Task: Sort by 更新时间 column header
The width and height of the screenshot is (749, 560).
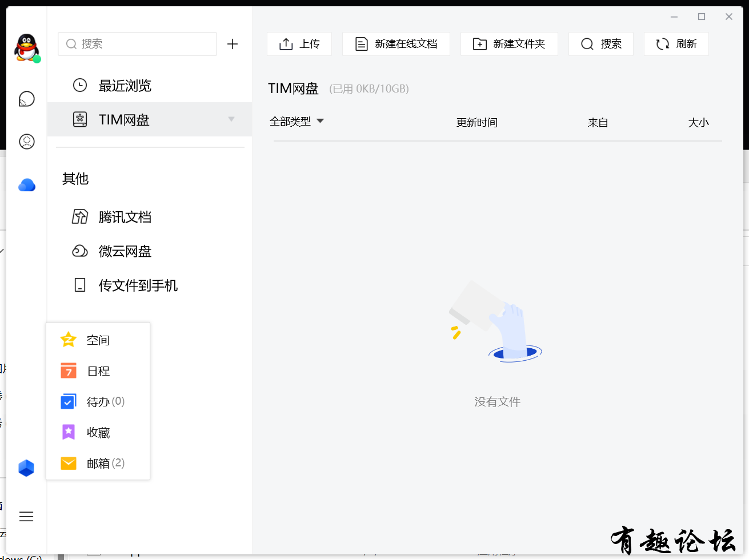Action: click(x=477, y=122)
